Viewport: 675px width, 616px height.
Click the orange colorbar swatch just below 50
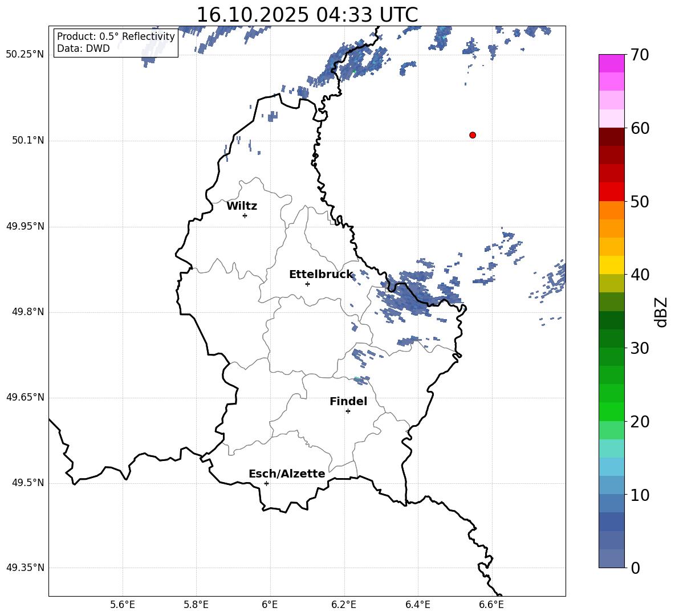click(612, 210)
